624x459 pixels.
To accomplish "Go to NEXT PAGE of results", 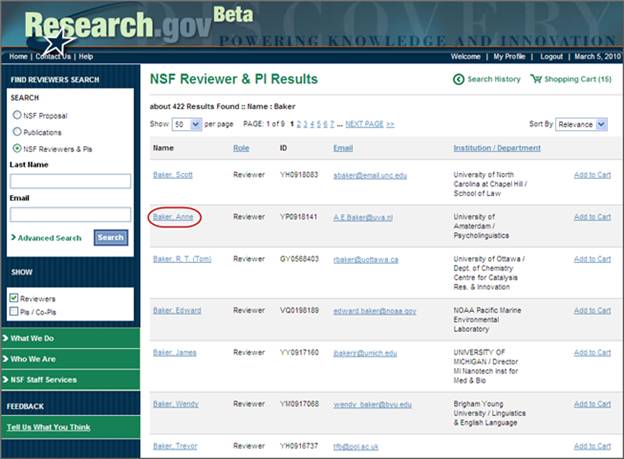I will 364,124.
